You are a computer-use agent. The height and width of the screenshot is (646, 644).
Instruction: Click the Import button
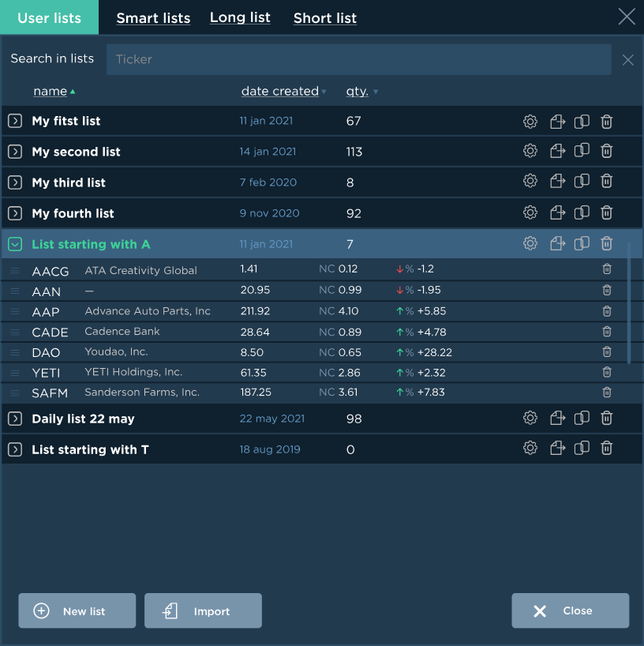203,611
